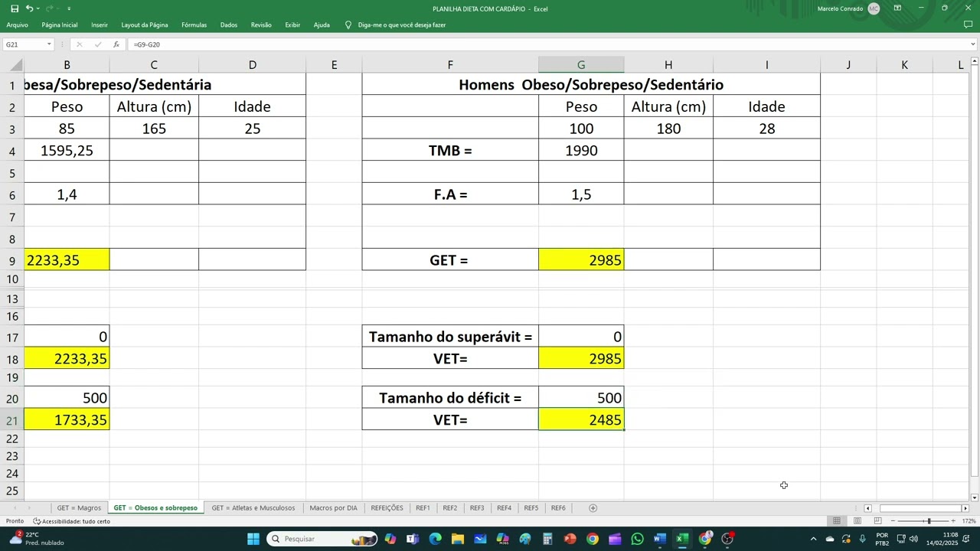Add a new sheet with plus icon
The height and width of the screenshot is (551, 980).
[x=593, y=508]
